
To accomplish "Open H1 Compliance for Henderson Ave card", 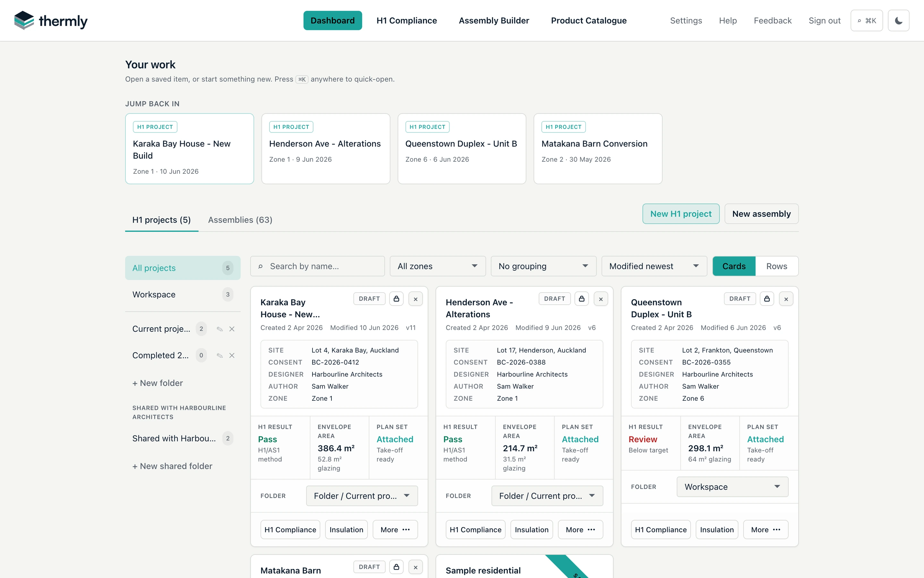I will coord(475,530).
